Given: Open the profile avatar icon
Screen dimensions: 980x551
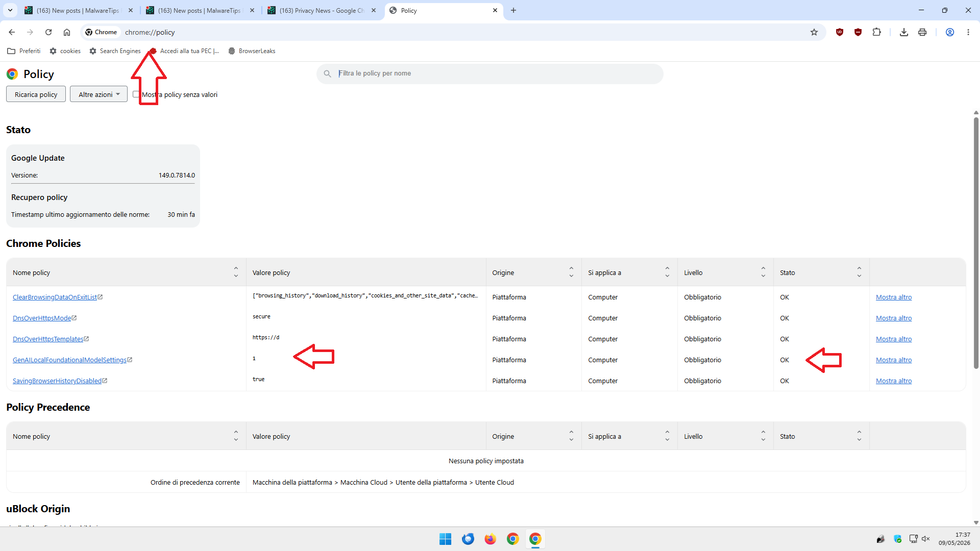Looking at the screenshot, I should pyautogui.click(x=950, y=32).
